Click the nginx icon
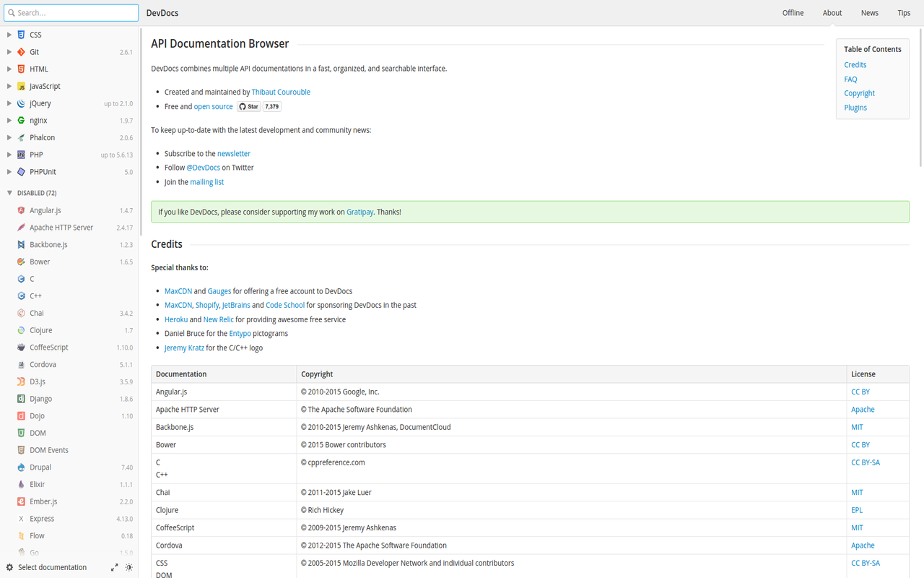Viewport: 924px width, 578px height. [x=21, y=121]
